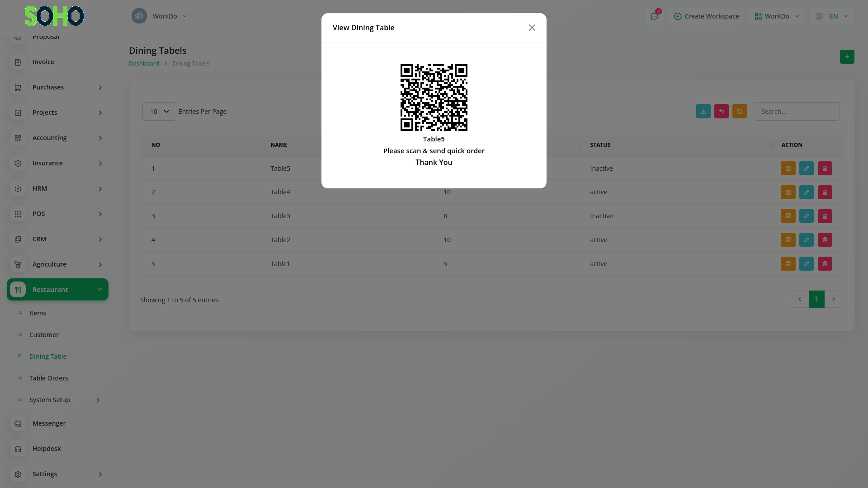
Task: Click the QR code image for Table5
Action: point(434,98)
